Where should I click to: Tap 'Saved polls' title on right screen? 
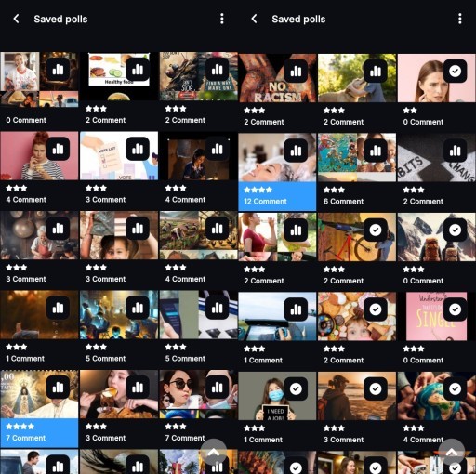tap(298, 19)
